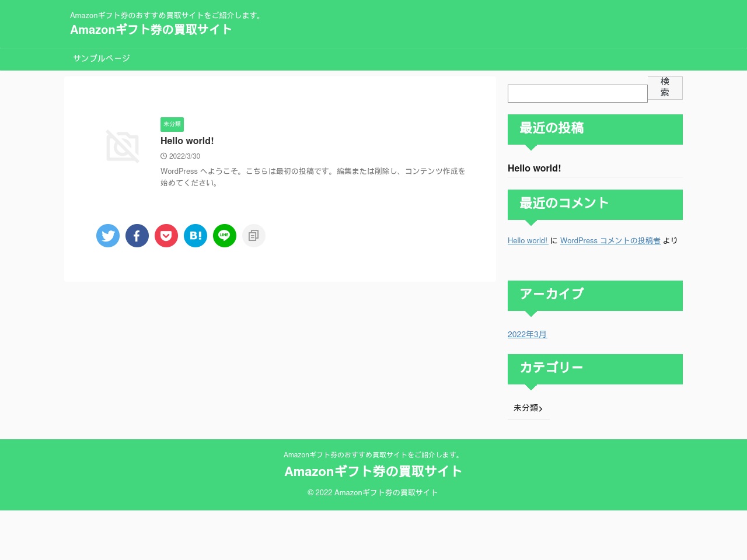Click the header tagline about おすすめ買取サイト
The image size is (747, 560).
(x=167, y=15)
